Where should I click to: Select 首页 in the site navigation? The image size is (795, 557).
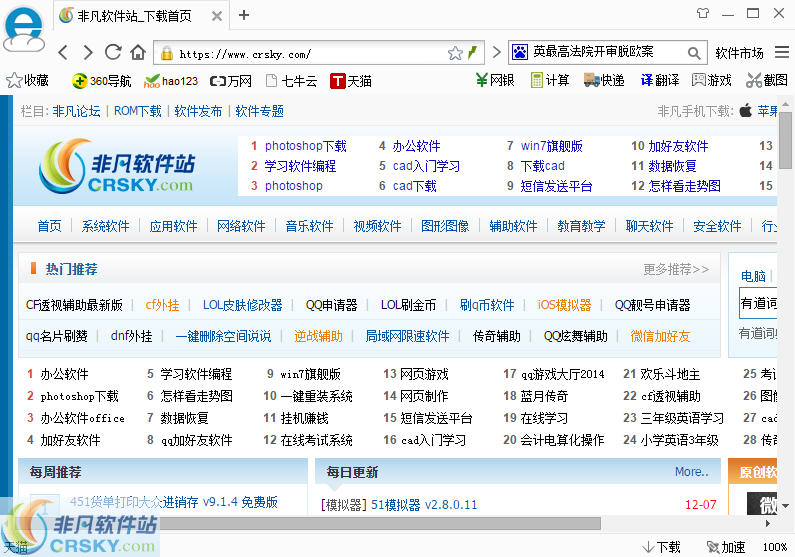(49, 226)
